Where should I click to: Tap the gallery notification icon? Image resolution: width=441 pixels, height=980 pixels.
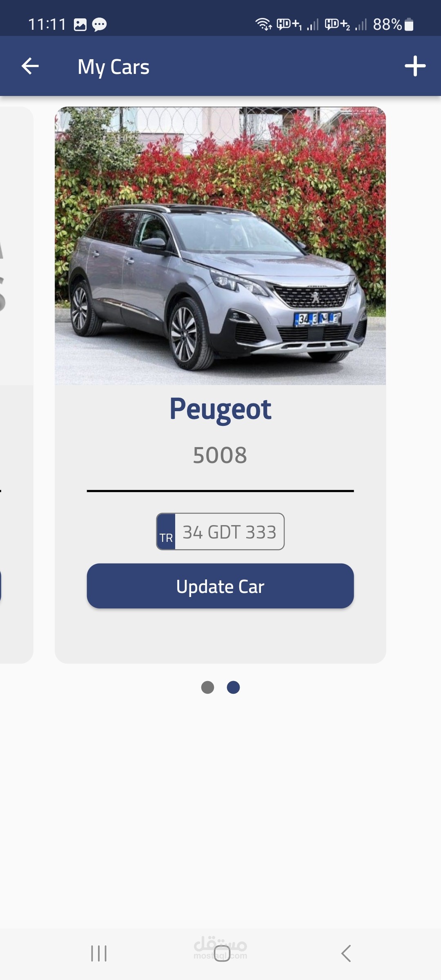(x=80, y=25)
